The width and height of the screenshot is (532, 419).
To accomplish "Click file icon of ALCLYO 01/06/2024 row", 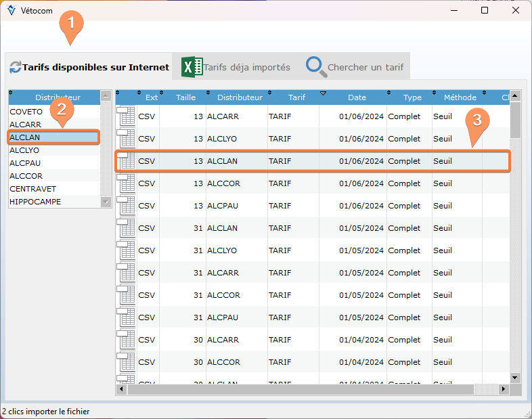I will coord(126,138).
